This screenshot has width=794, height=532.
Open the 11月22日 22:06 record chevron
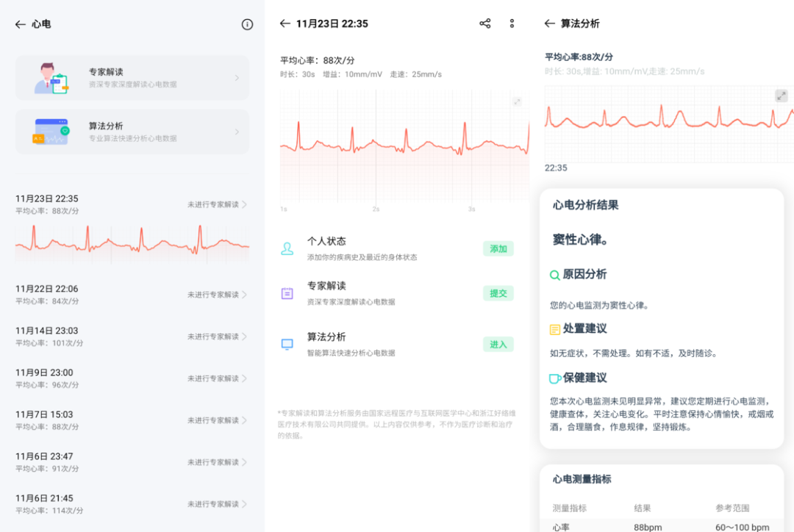[x=245, y=295]
